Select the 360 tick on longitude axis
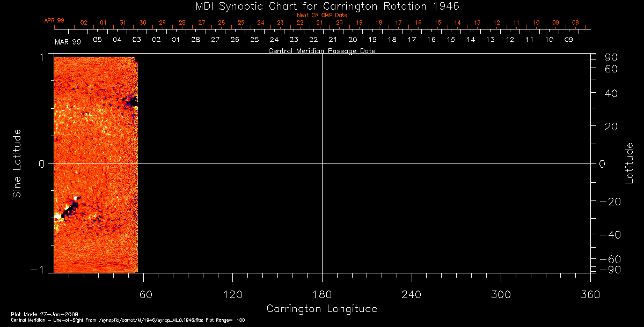The width and height of the screenshot is (644, 327). point(590,294)
